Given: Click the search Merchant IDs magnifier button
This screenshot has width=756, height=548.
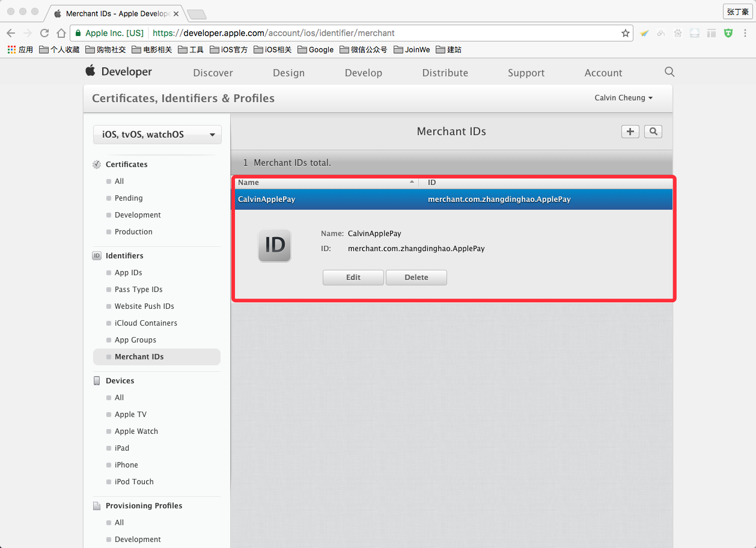Looking at the screenshot, I should [653, 132].
